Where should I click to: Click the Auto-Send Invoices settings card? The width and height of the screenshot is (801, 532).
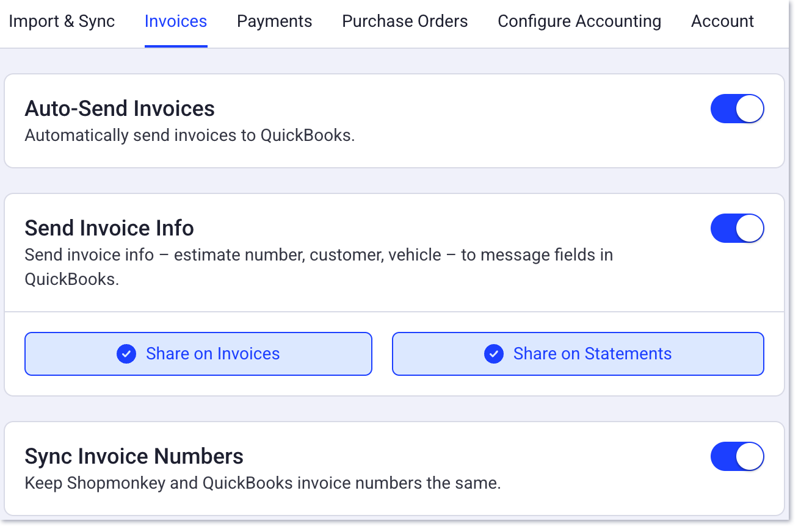pyautogui.click(x=394, y=121)
